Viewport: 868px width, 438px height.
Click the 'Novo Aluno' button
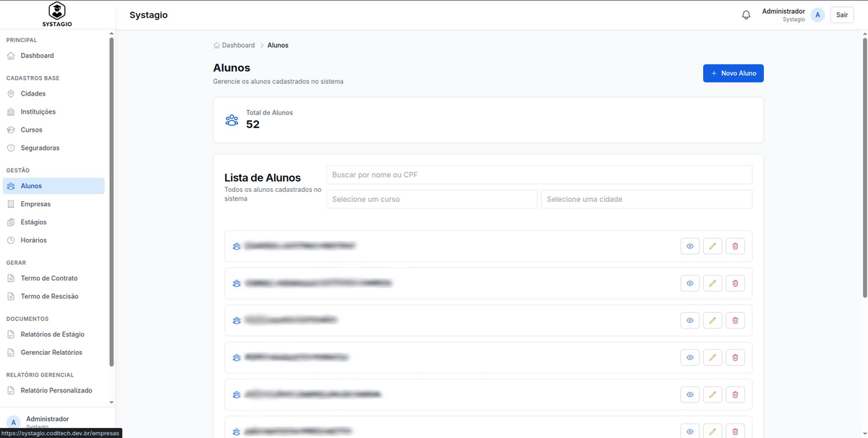(733, 73)
